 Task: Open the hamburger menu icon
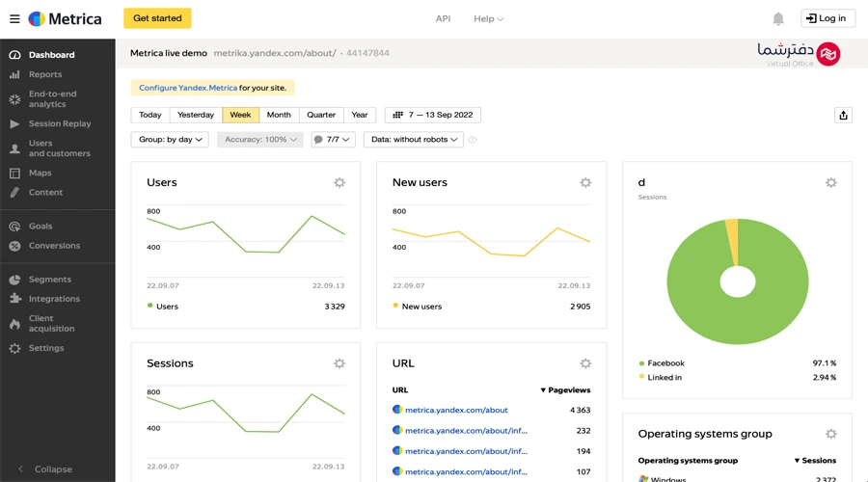pos(14,19)
